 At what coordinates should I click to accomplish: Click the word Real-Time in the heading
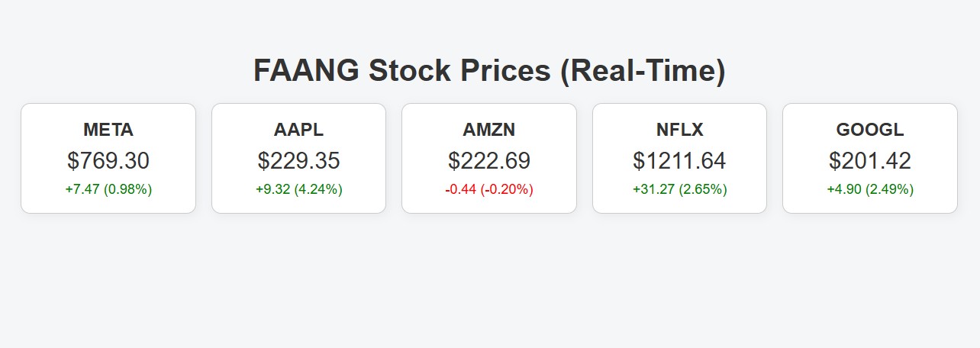coord(643,71)
